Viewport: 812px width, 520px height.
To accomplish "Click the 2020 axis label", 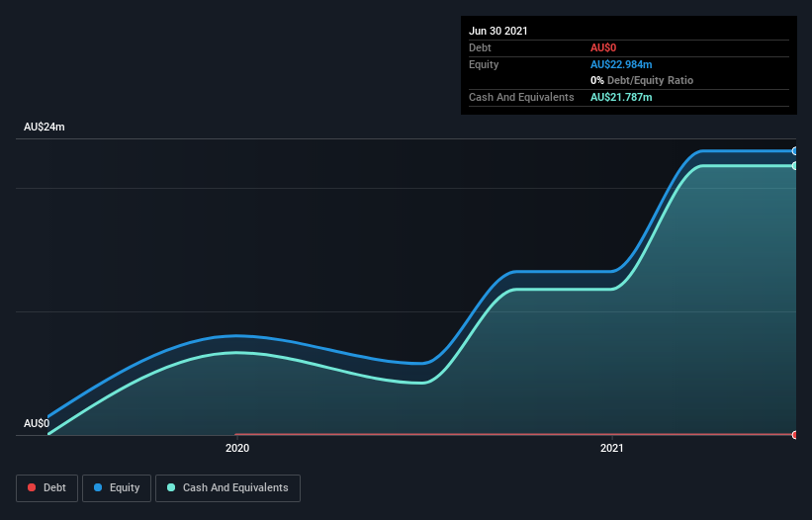I will click(x=237, y=448).
